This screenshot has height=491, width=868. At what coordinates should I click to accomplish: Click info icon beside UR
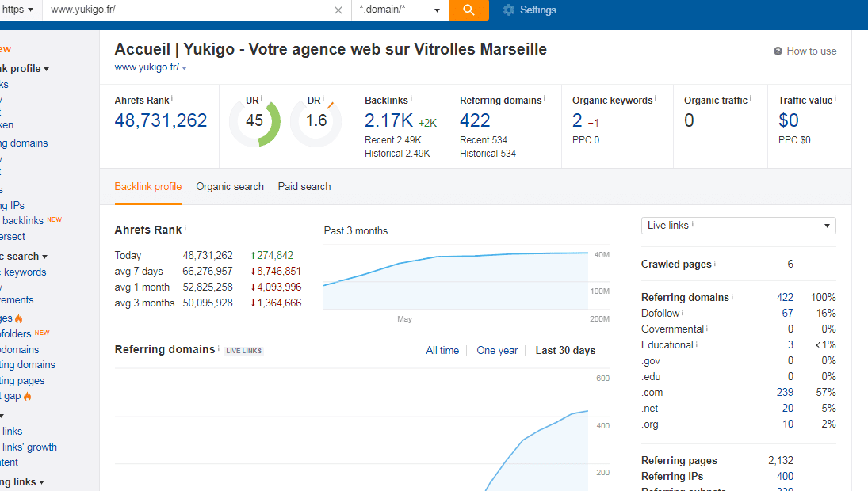[262, 98]
